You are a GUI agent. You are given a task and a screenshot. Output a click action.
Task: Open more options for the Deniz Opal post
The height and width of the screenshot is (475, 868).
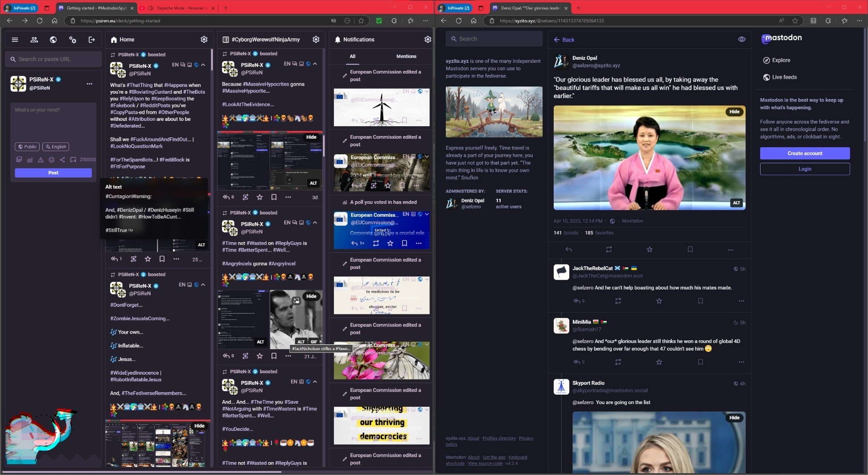(x=731, y=250)
